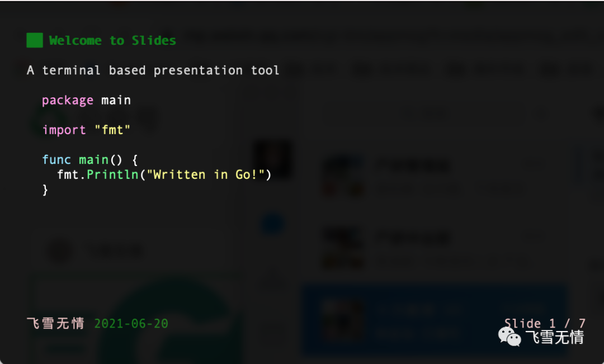Screen dimensions: 604x364
Task: Click the green "main" function name
Action: point(93,160)
